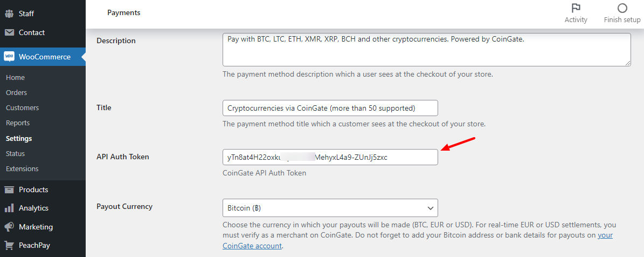Open the WooCommerce Home submenu item
This screenshot has height=257, width=644.
click(15, 77)
